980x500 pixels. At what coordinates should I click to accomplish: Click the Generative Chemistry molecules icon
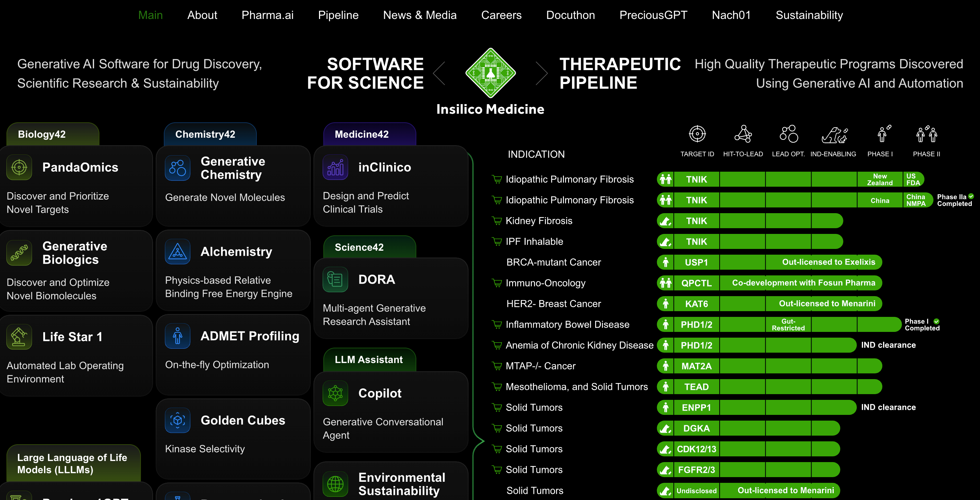pos(178,168)
